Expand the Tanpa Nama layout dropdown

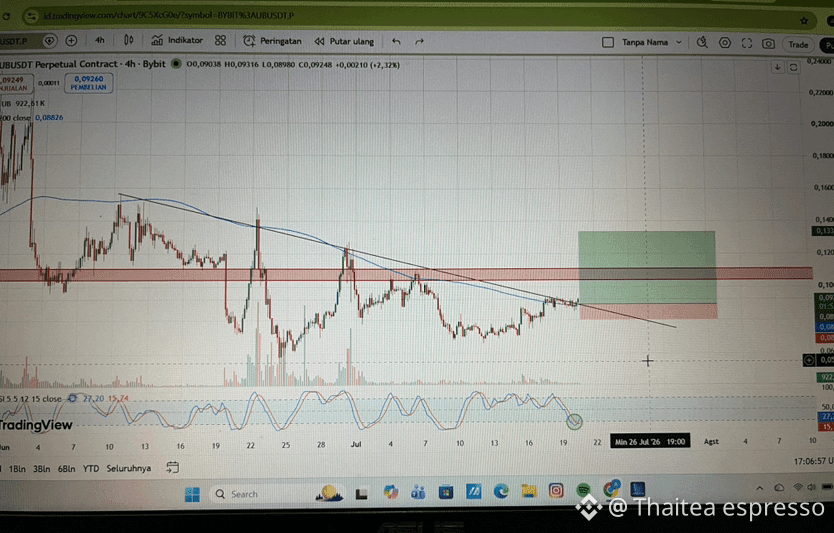click(x=679, y=42)
